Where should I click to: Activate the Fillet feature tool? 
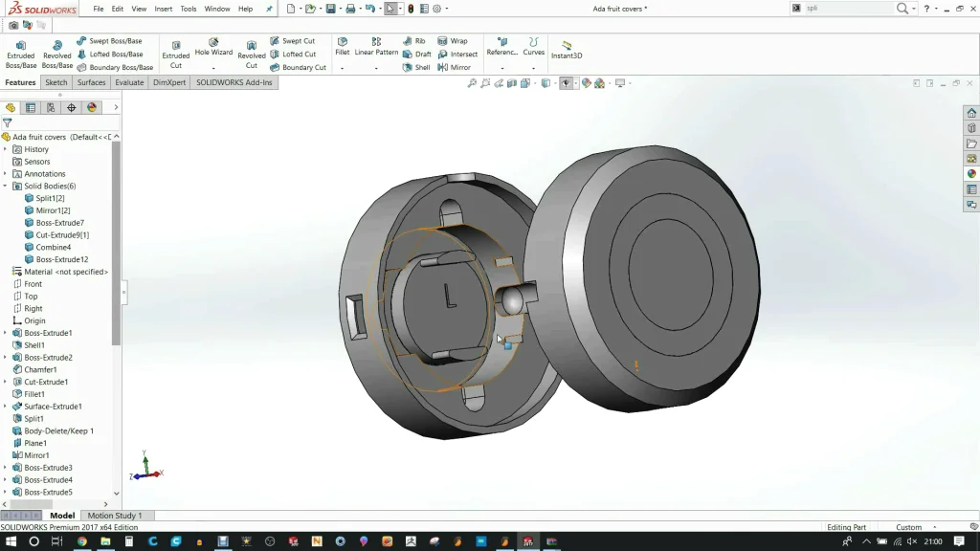pos(342,47)
